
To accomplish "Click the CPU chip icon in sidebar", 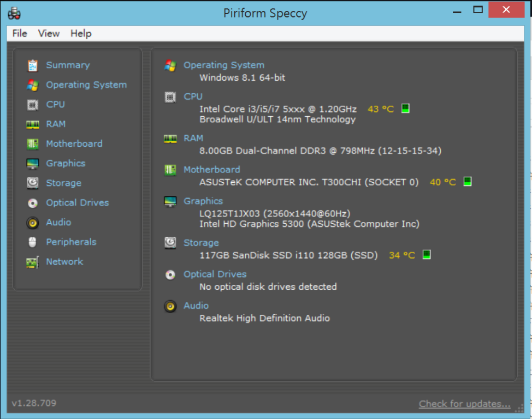I will click(x=33, y=105).
